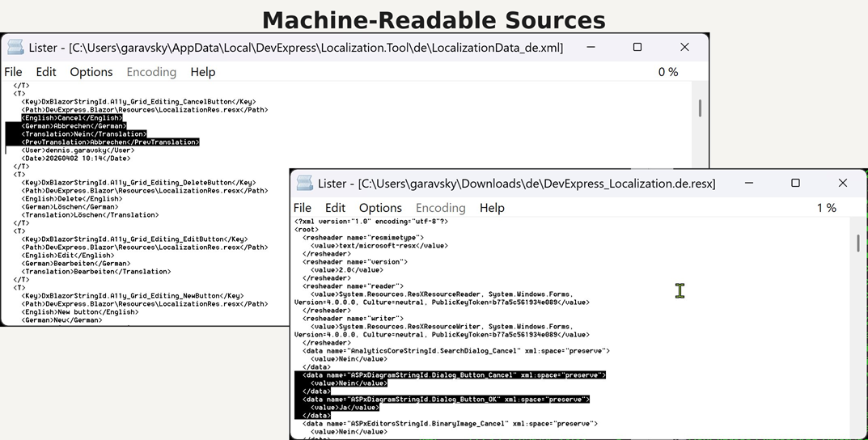
Task: Click the <User>dennis.garavsky line
Action: click(78, 150)
